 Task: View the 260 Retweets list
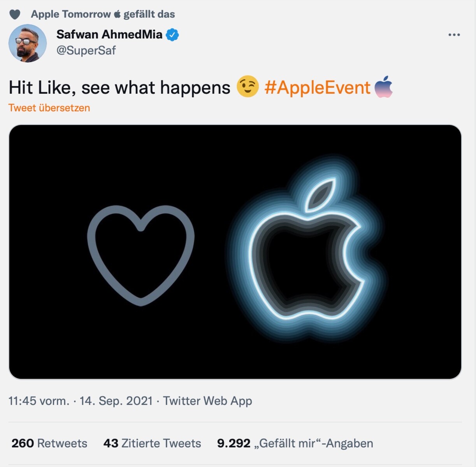tap(49, 443)
